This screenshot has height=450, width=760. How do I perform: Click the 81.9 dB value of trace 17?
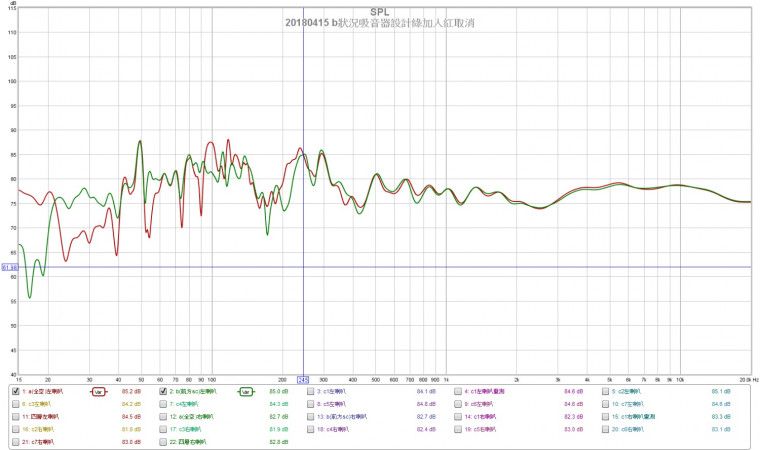(279, 429)
